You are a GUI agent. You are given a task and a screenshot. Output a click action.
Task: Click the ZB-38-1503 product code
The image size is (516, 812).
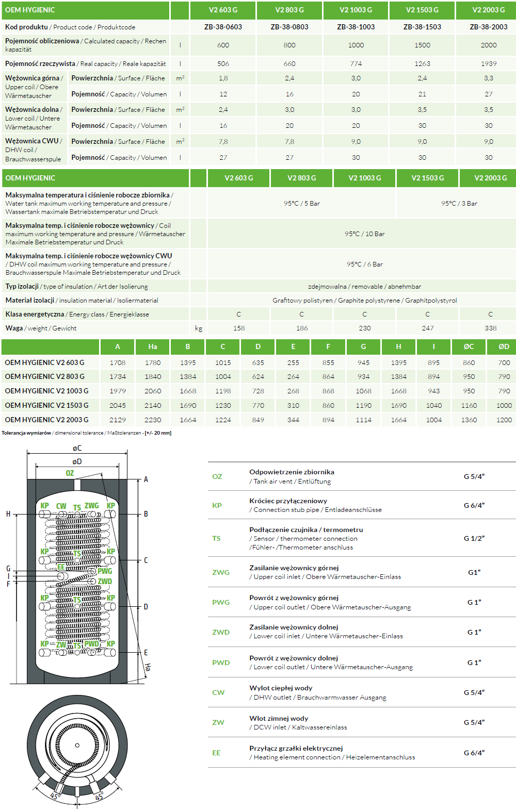click(x=422, y=27)
